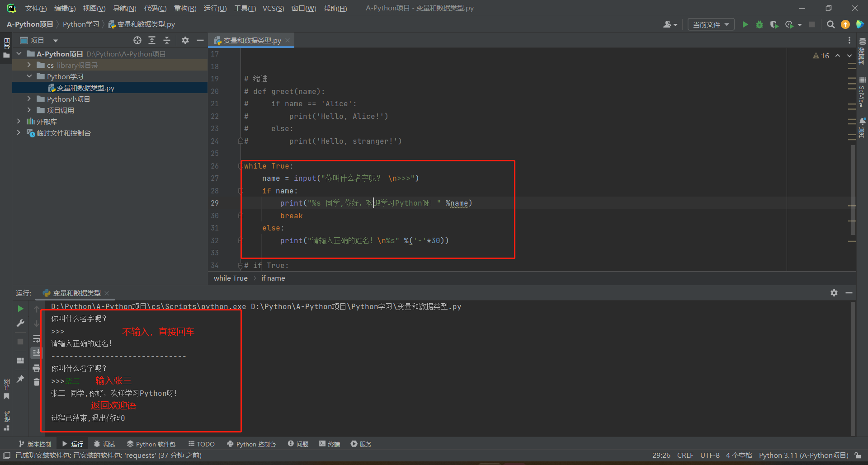Clear the run console with the trash icon
Screen dimensions: 868x465
pyautogui.click(x=37, y=382)
